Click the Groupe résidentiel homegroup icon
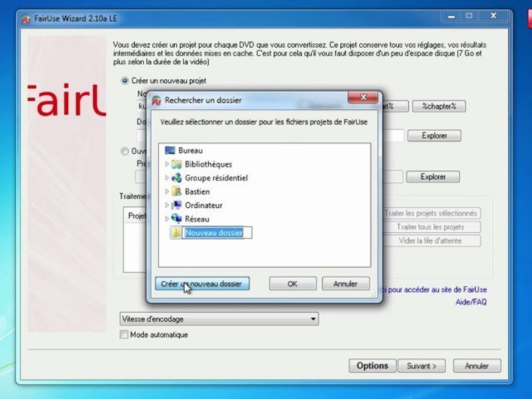 177,178
